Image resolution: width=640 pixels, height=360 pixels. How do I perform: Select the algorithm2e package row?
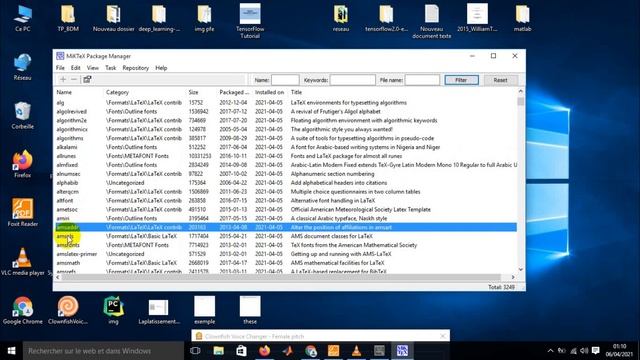point(286,120)
